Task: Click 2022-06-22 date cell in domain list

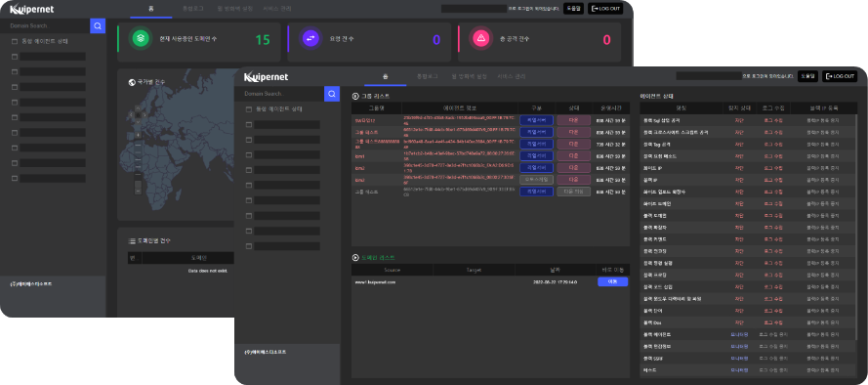Action: (x=556, y=282)
